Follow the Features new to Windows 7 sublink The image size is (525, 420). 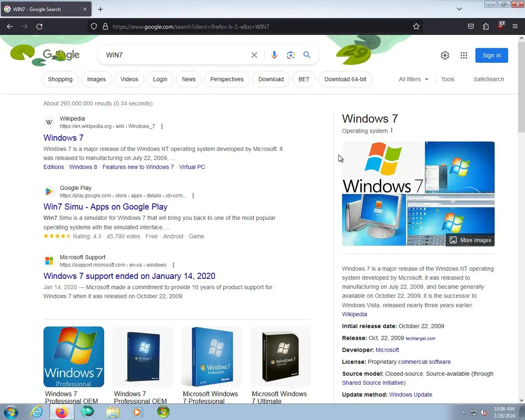(x=138, y=167)
